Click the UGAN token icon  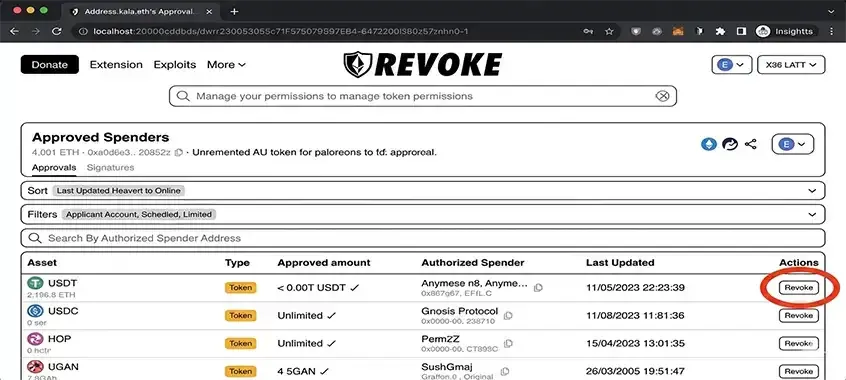[x=35, y=367]
